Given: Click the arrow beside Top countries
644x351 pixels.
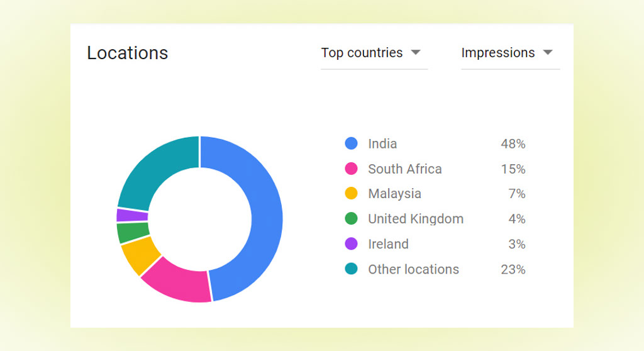Looking at the screenshot, I should [x=416, y=53].
